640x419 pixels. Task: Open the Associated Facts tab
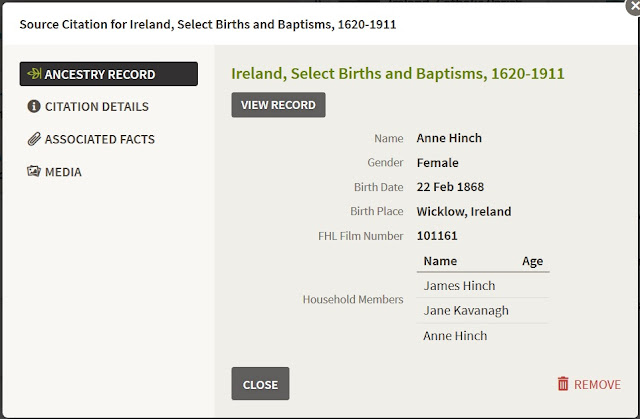click(99, 139)
